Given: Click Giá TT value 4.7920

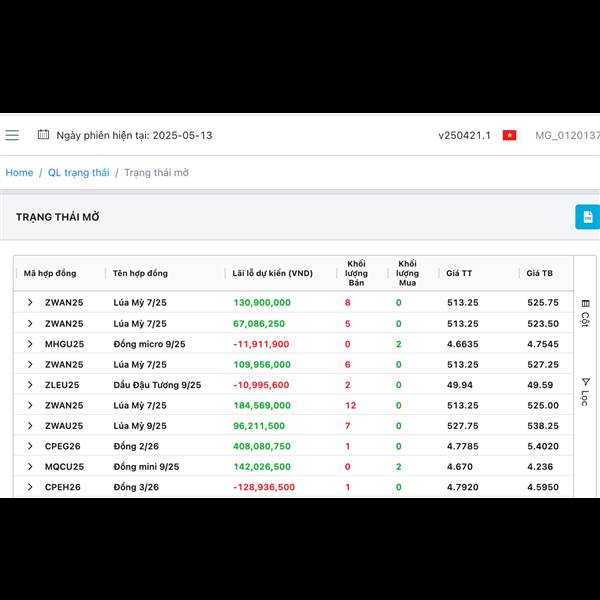Looking at the screenshot, I should 463,487.
